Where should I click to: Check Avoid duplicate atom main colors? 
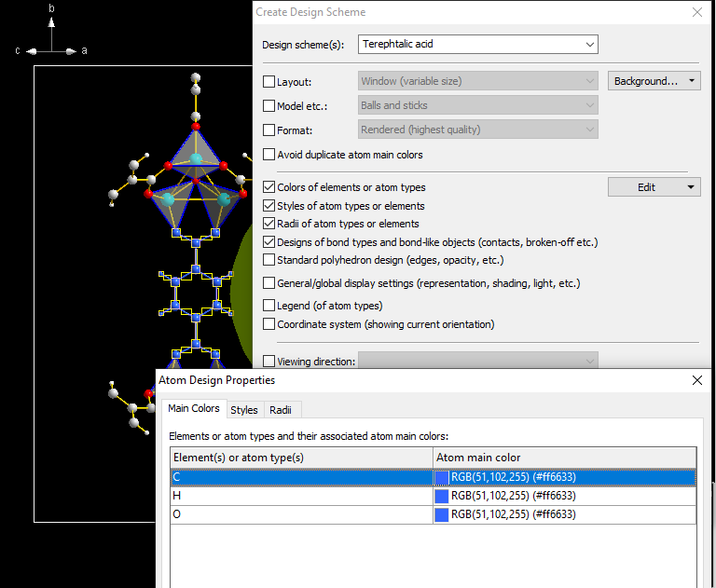point(269,155)
